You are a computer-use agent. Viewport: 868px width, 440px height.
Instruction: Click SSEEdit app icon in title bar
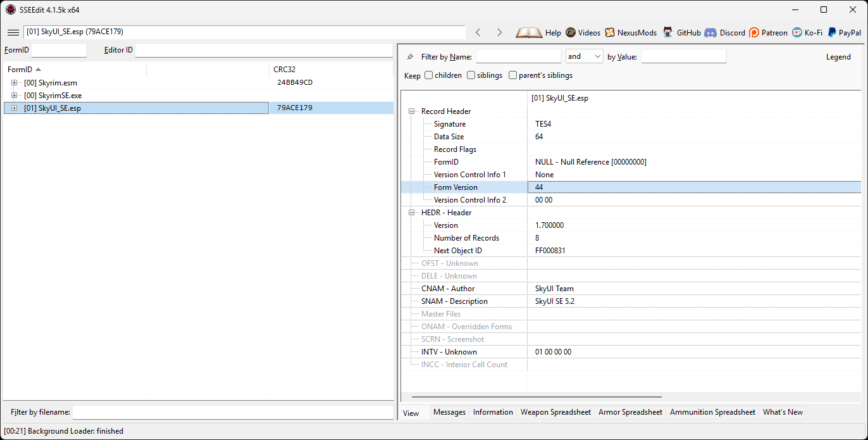point(11,9)
